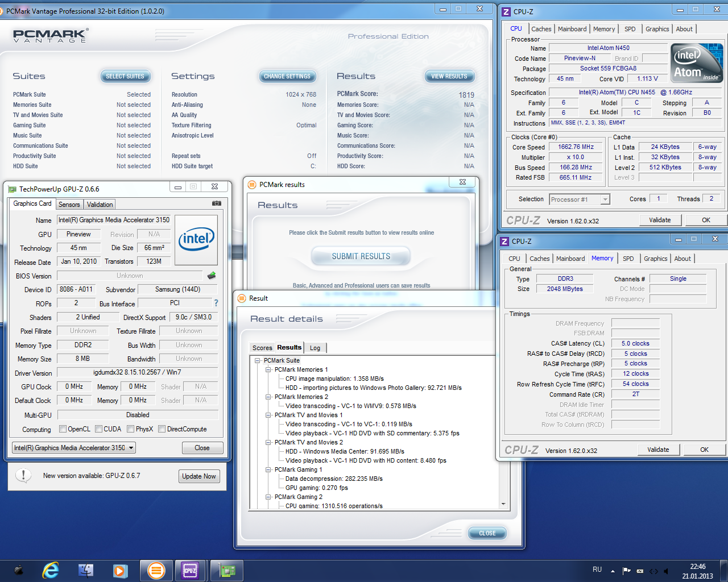Click the CPU-Z taskbar icon
The image size is (728, 582).
pyautogui.click(x=190, y=570)
